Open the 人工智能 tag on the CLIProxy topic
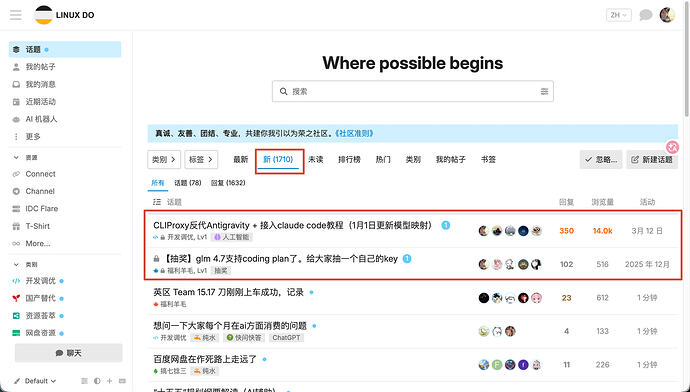 (231, 237)
